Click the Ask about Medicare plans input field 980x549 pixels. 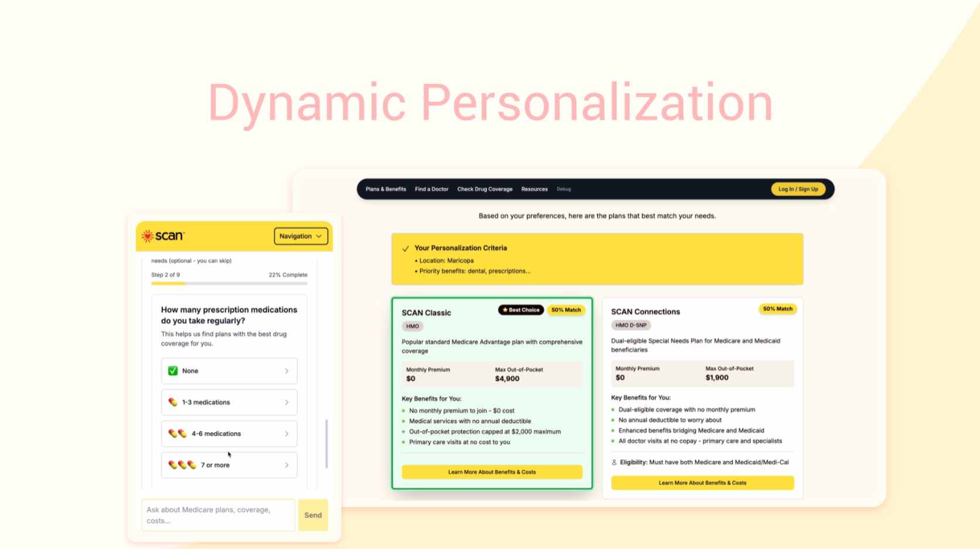pos(217,515)
